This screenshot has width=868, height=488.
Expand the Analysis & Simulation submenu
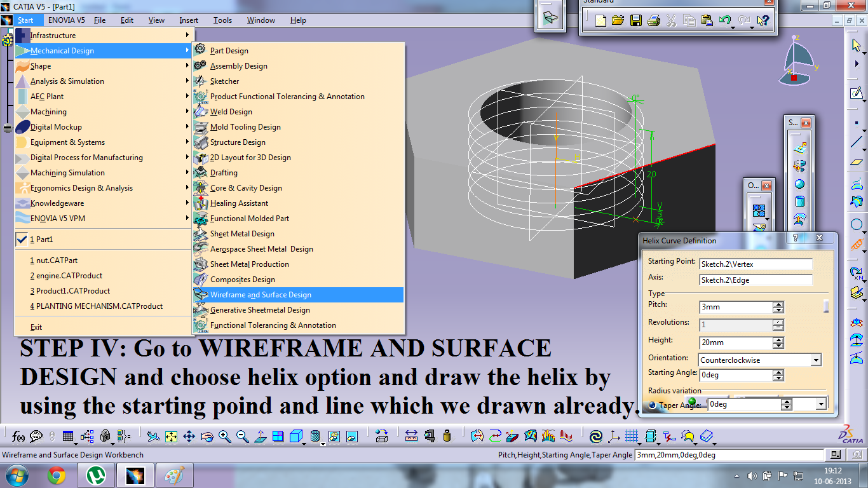(x=187, y=81)
